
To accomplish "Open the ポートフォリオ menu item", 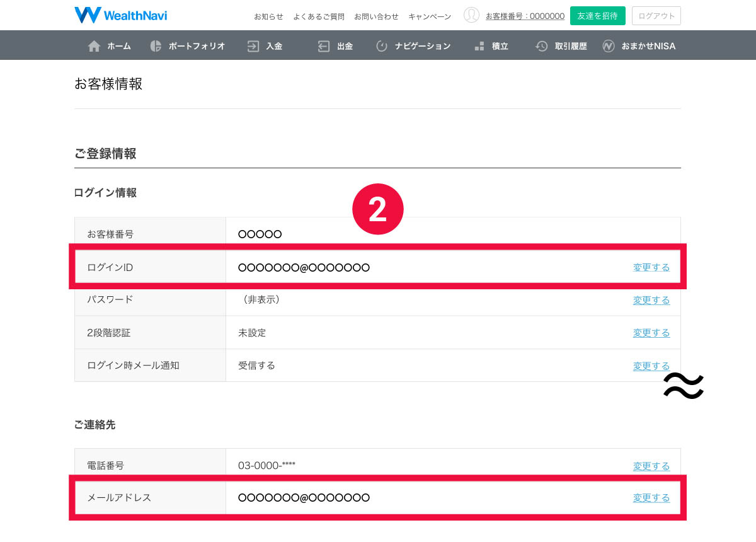I will coord(197,46).
